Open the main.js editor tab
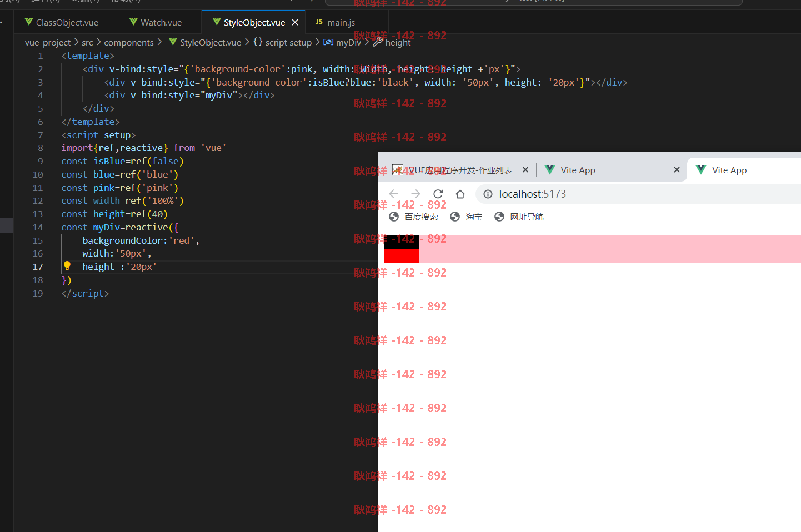This screenshot has height=532, width=801. pos(341,22)
